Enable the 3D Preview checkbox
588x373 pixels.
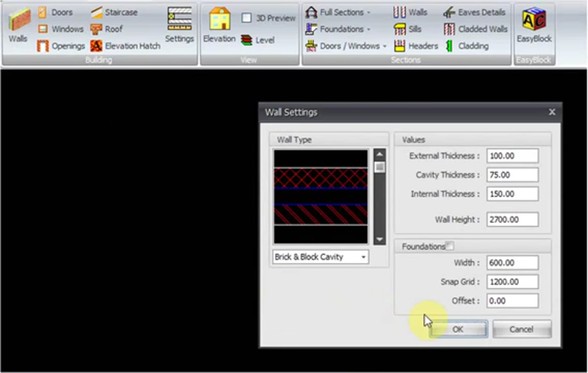point(246,18)
